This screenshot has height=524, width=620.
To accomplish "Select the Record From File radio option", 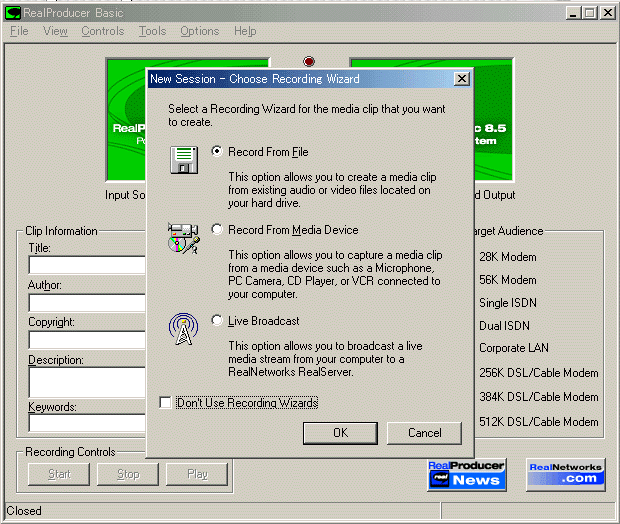I will click(217, 151).
